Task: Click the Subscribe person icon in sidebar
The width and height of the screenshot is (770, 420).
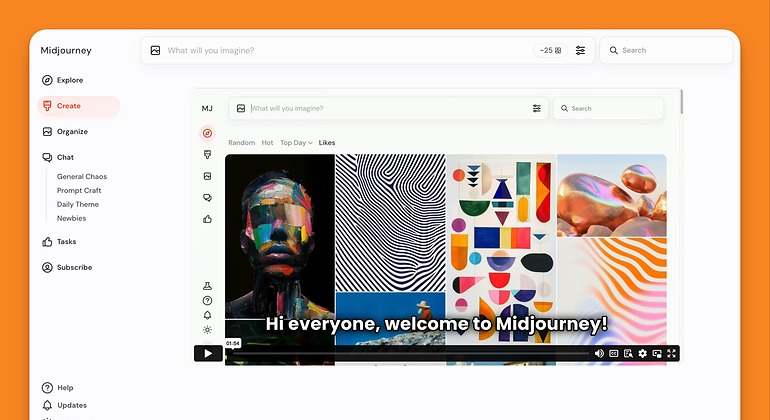Action: pyautogui.click(x=47, y=267)
